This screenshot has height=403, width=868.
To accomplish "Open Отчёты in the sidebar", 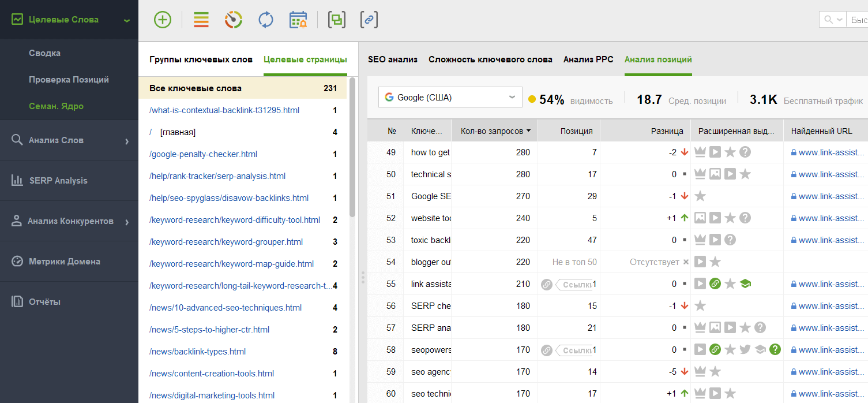I will click(x=45, y=302).
